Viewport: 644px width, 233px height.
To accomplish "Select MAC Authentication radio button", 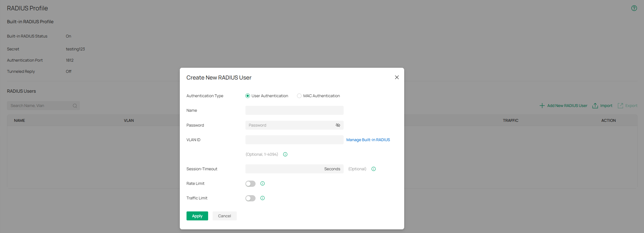I will [x=299, y=96].
